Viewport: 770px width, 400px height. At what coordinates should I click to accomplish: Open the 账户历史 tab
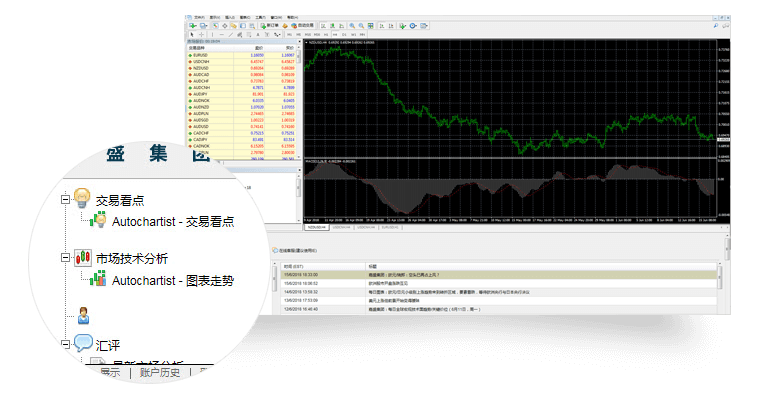tap(160, 372)
